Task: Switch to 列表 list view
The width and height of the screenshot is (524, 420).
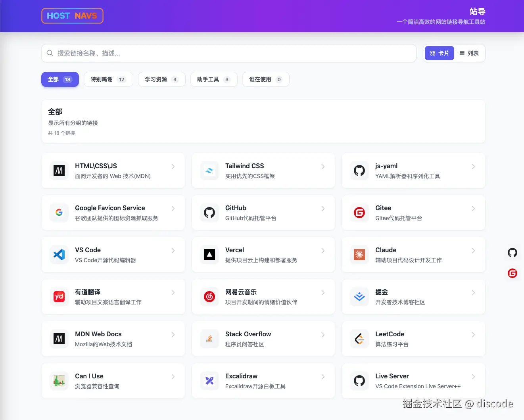Action: coord(469,53)
